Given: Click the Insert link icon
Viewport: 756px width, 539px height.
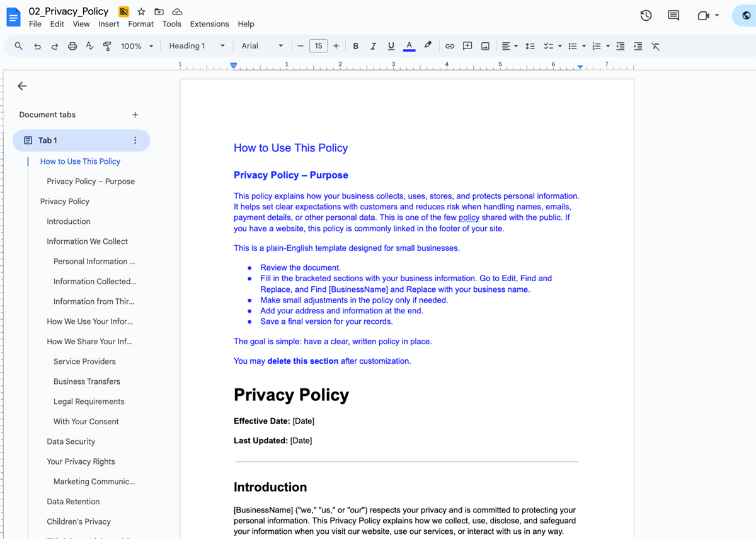Looking at the screenshot, I should (450, 46).
